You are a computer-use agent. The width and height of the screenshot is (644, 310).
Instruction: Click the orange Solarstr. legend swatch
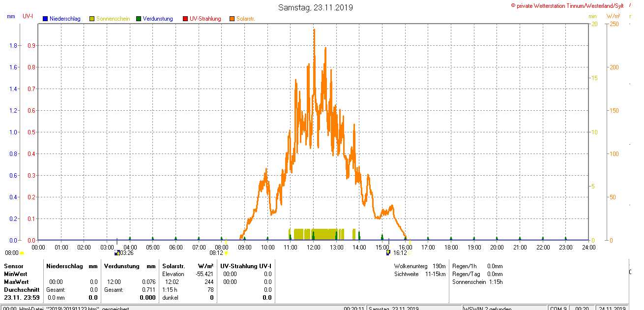click(232, 19)
